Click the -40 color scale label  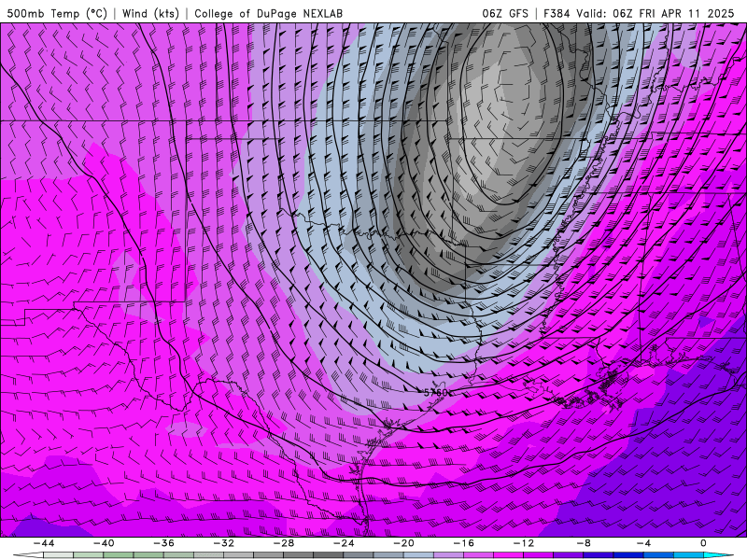(x=104, y=543)
